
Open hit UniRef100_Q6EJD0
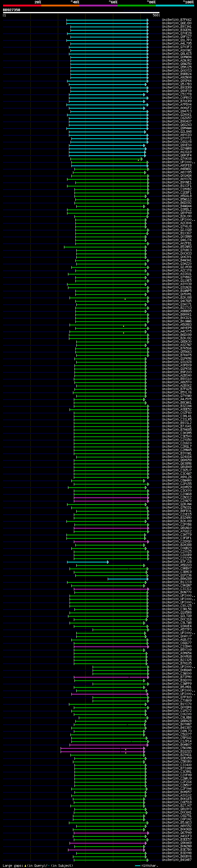pyautogui.click(x=177, y=23)
